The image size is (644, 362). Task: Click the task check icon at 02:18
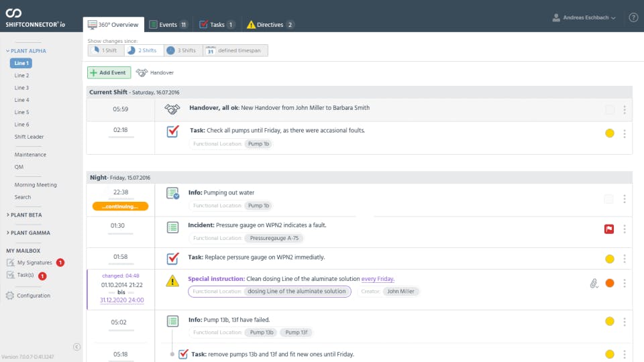point(173,131)
